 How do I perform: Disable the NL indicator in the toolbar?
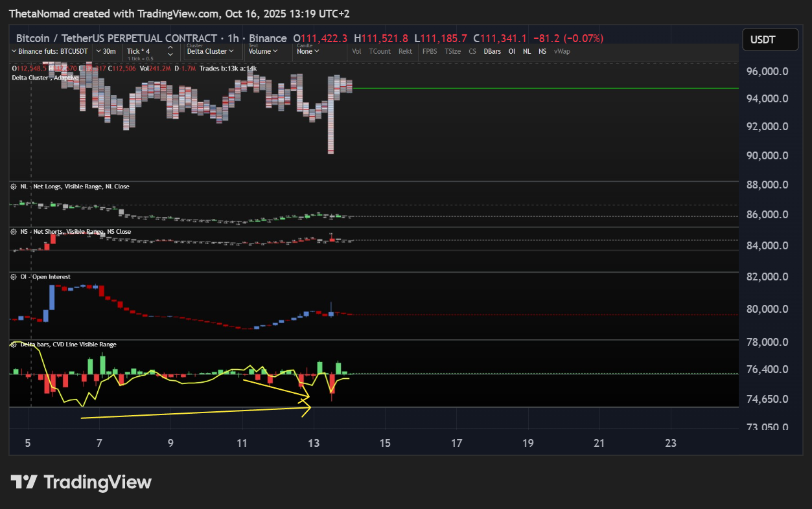527,51
